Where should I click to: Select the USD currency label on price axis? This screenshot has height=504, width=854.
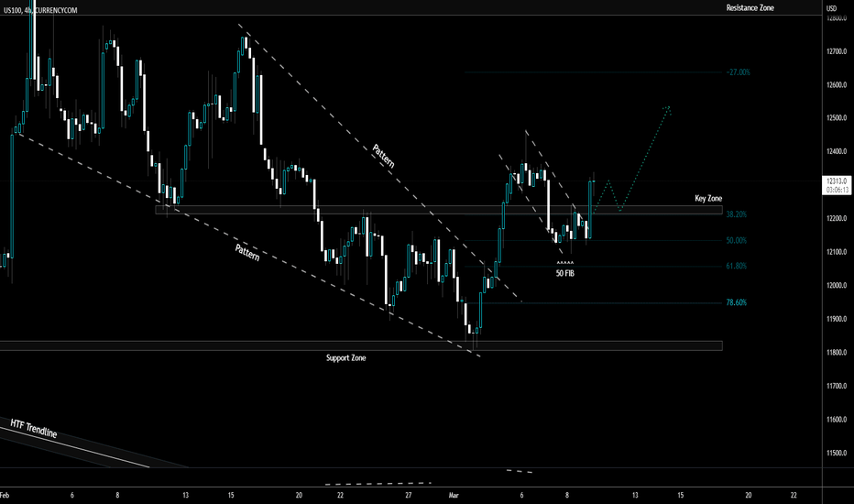(831, 8)
